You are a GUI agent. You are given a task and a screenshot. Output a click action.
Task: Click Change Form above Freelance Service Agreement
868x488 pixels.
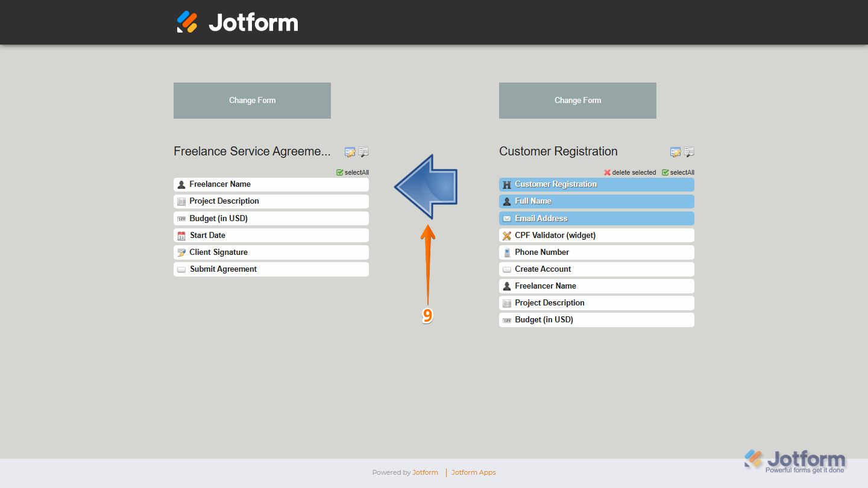(x=252, y=101)
